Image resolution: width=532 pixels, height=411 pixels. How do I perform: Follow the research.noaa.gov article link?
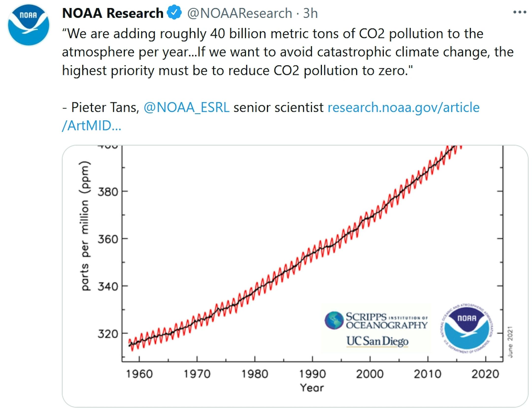[403, 108]
